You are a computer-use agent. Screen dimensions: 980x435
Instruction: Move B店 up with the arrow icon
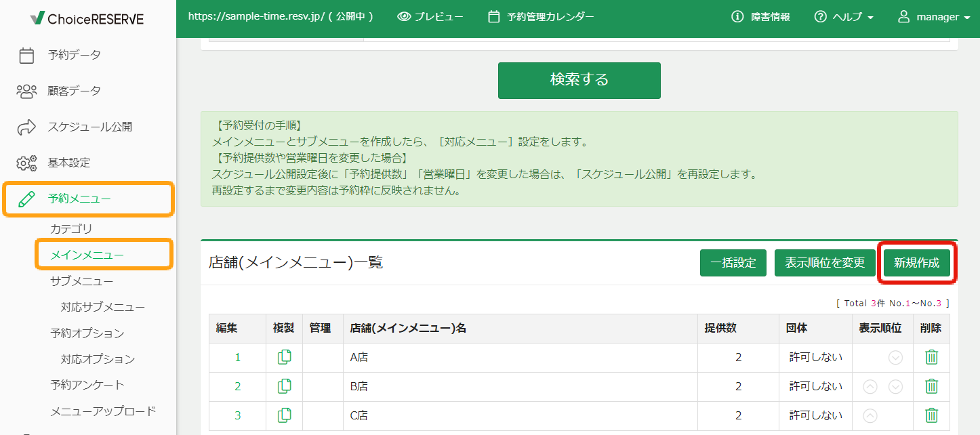870,387
